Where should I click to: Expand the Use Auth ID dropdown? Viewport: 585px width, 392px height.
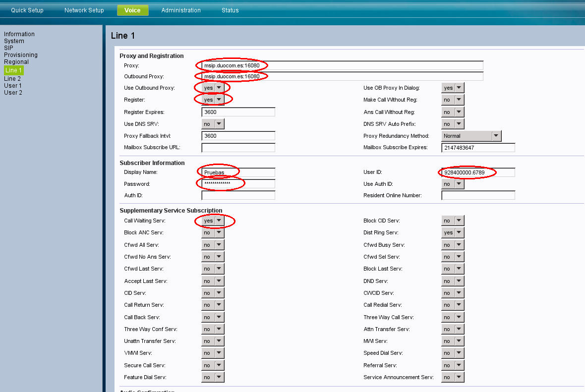click(453, 184)
